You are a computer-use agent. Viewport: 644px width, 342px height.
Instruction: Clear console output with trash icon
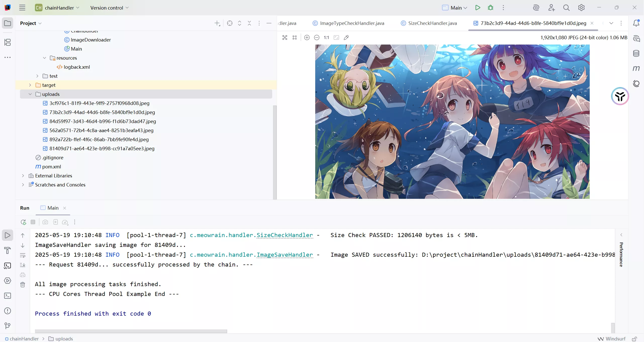coord(23,285)
